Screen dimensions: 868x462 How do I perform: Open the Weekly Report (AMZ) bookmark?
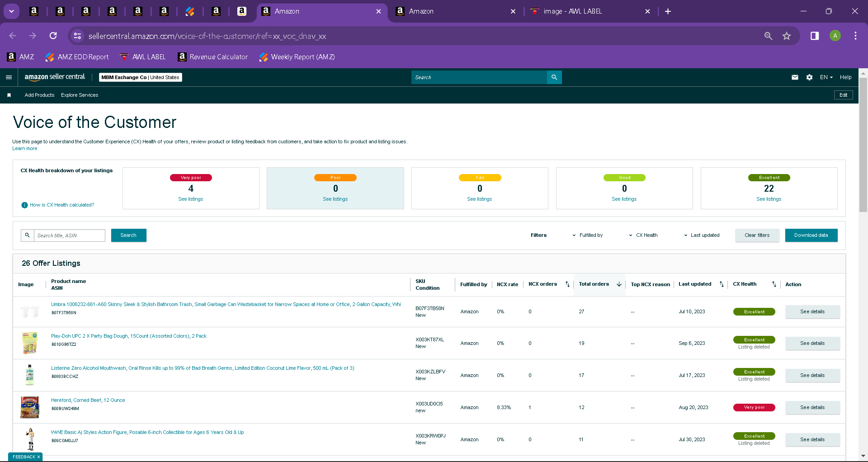tap(297, 57)
